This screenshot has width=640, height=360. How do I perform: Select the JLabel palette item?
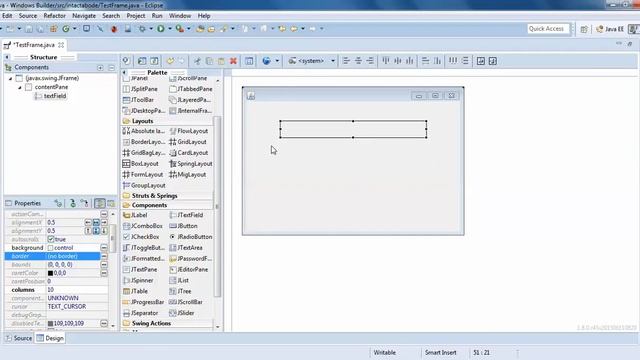pos(135,215)
